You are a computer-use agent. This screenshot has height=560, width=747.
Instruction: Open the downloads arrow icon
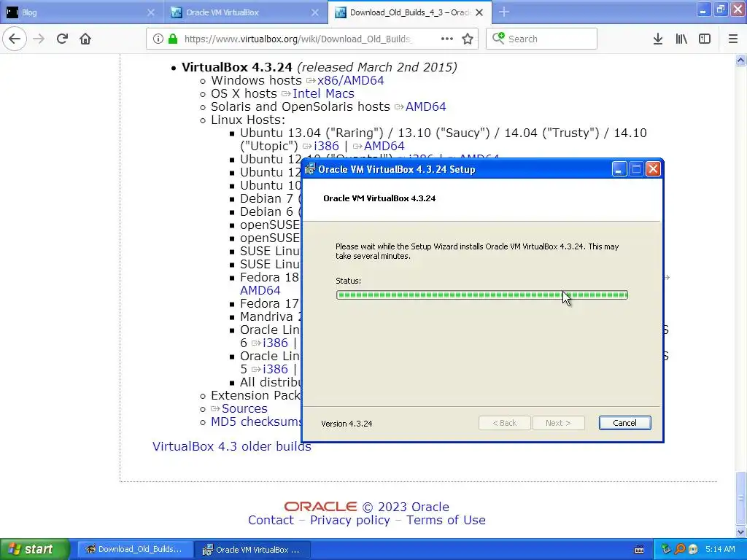[658, 39]
